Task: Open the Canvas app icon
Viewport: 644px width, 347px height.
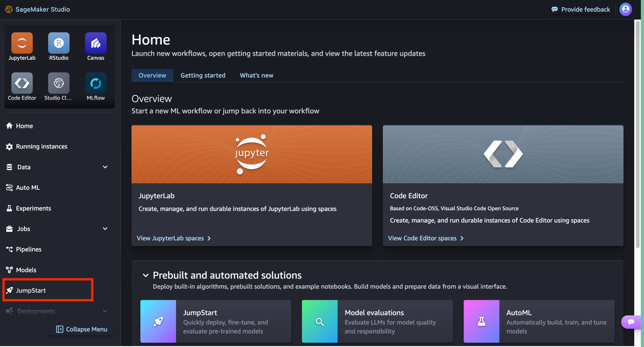Action: 96,43
